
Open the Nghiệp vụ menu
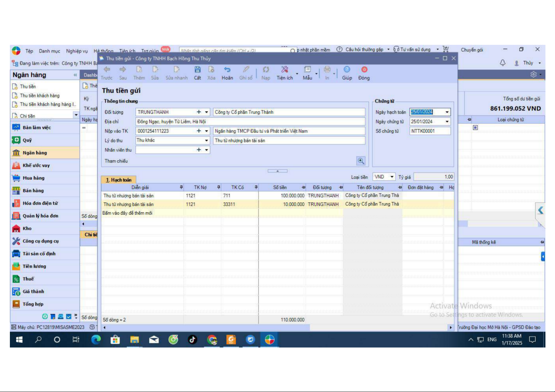click(x=77, y=51)
